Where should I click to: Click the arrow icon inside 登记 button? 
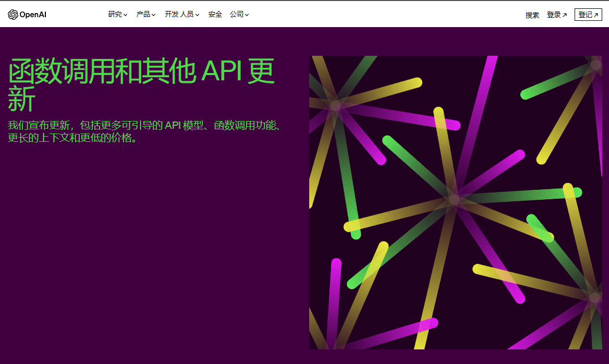pyautogui.click(x=596, y=15)
